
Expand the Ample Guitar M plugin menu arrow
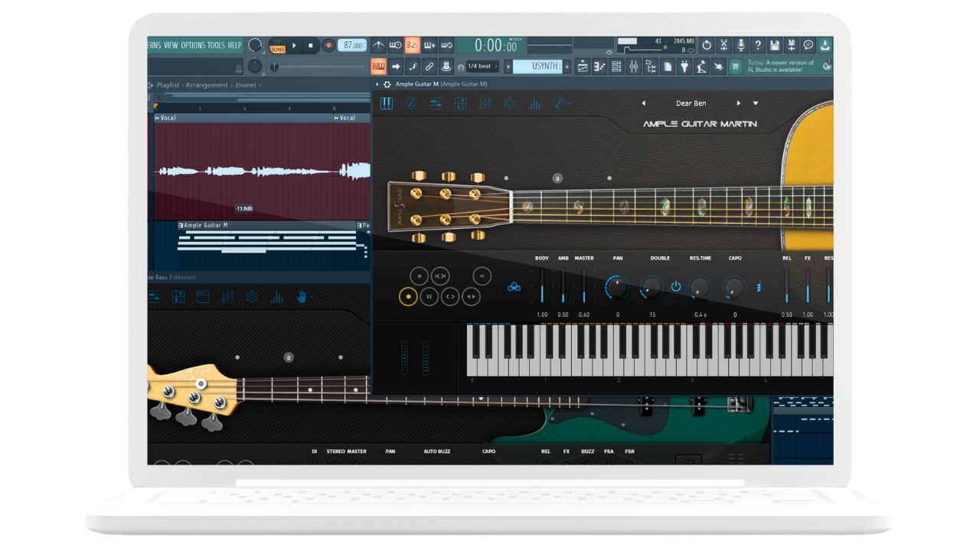pyautogui.click(x=377, y=84)
